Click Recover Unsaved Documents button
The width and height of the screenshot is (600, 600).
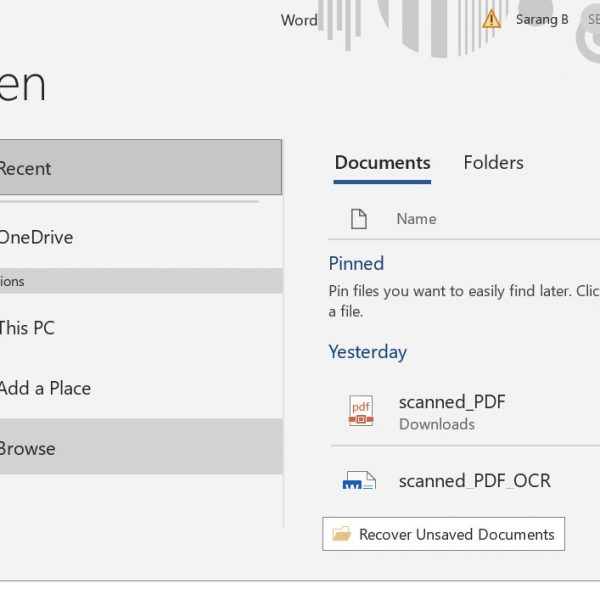[443, 534]
